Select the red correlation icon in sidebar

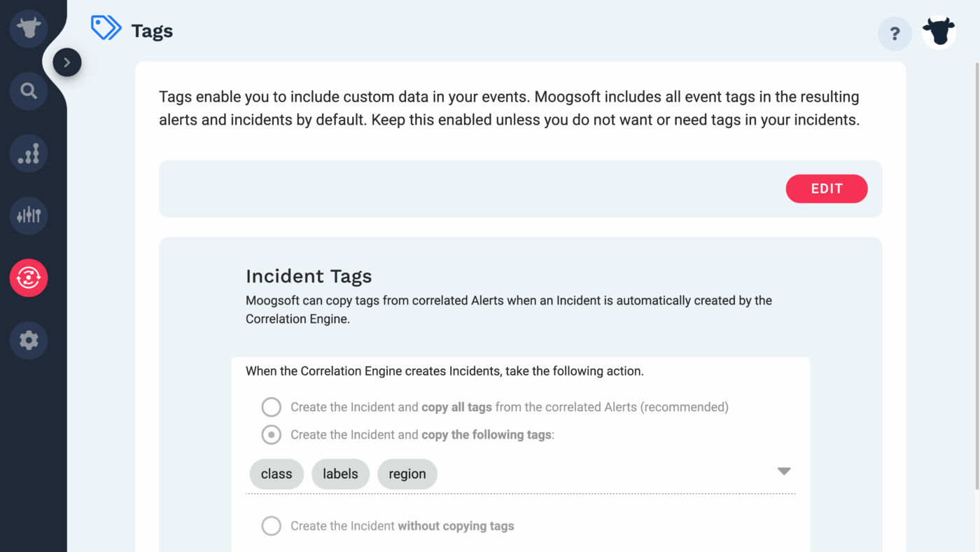[x=29, y=278]
